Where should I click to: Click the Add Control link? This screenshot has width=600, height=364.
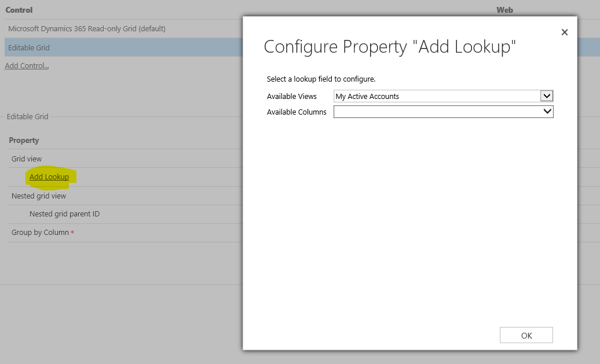pyautogui.click(x=27, y=65)
